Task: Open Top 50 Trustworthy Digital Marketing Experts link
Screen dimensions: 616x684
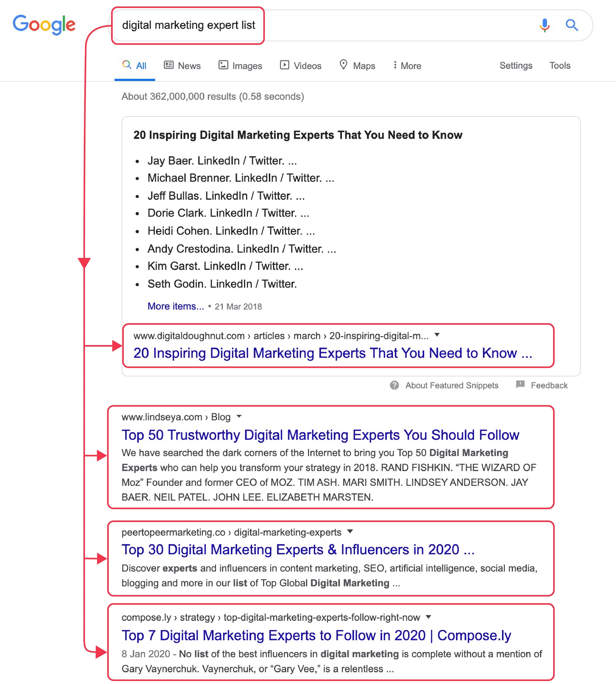Action: point(320,435)
